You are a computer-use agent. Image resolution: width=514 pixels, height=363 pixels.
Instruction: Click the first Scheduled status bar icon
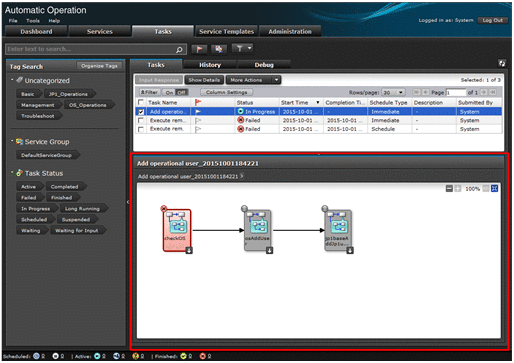click(x=36, y=356)
